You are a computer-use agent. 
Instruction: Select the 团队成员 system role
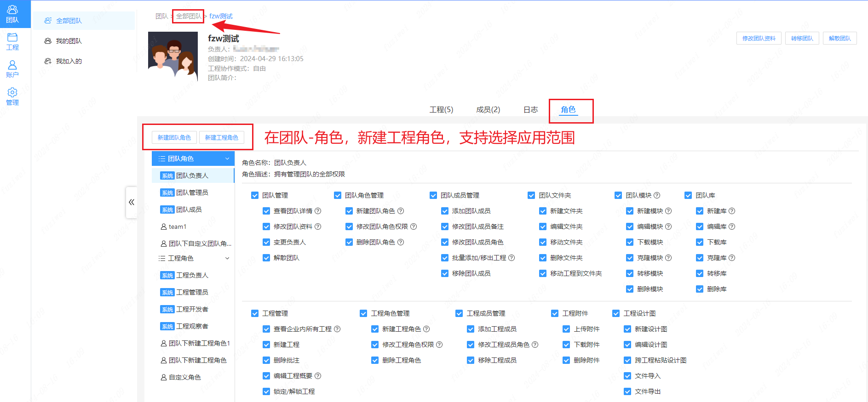(193, 209)
